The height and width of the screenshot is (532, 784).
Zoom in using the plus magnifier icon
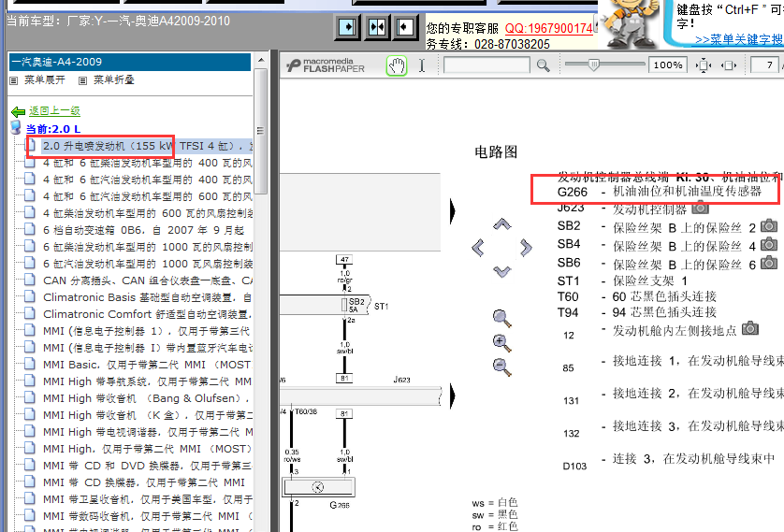tap(501, 343)
